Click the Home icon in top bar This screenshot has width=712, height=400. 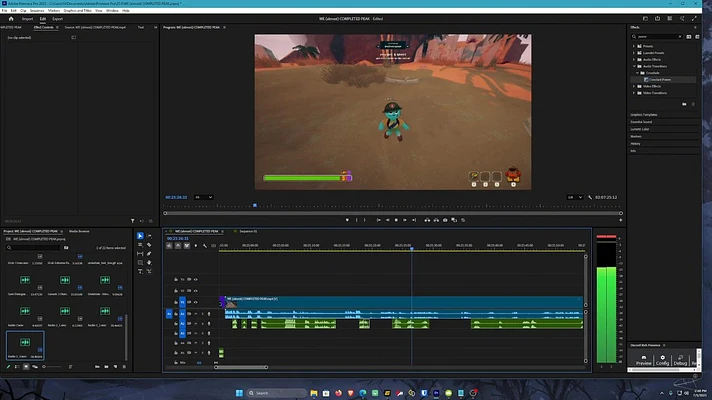(x=11, y=19)
